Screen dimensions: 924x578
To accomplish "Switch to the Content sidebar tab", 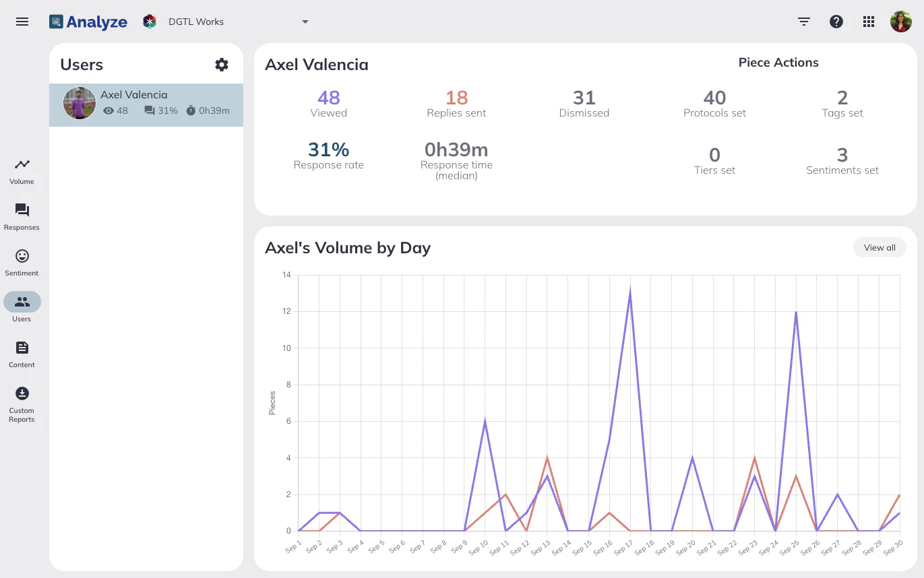I will [22, 354].
